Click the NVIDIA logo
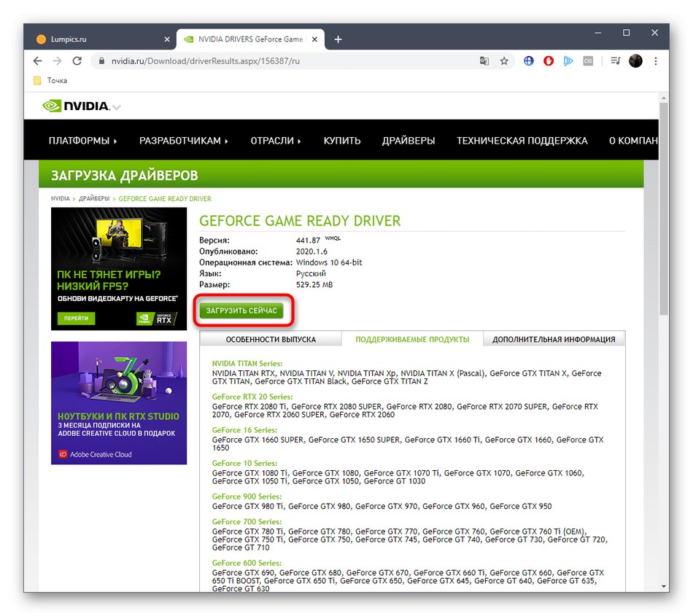The width and height of the screenshot is (693, 616). 76,106
